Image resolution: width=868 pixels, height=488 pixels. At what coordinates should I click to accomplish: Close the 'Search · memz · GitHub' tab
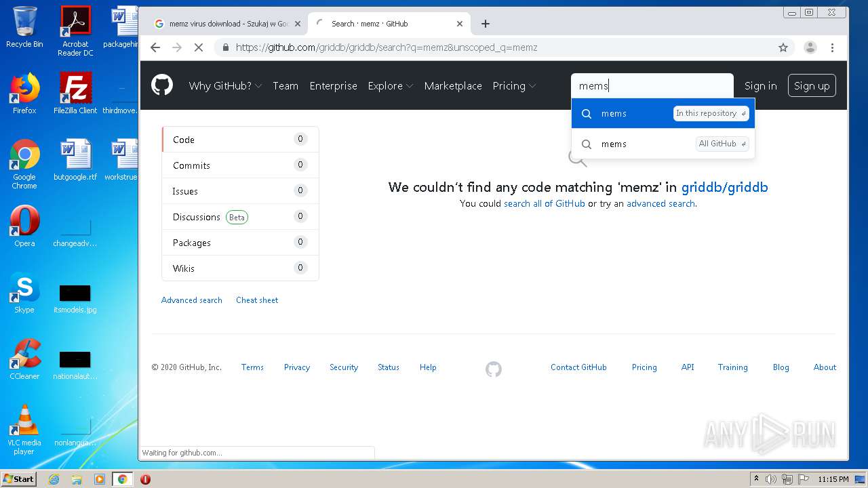pyautogui.click(x=460, y=24)
